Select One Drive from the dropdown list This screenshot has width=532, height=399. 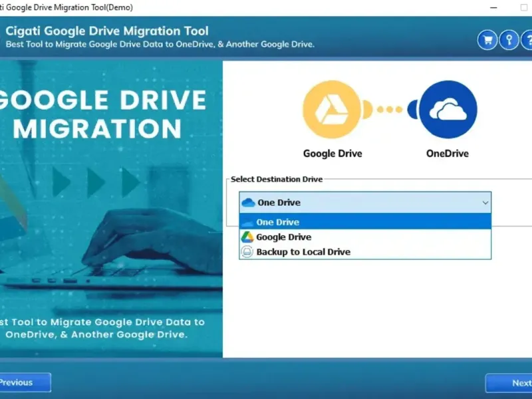[x=365, y=222]
